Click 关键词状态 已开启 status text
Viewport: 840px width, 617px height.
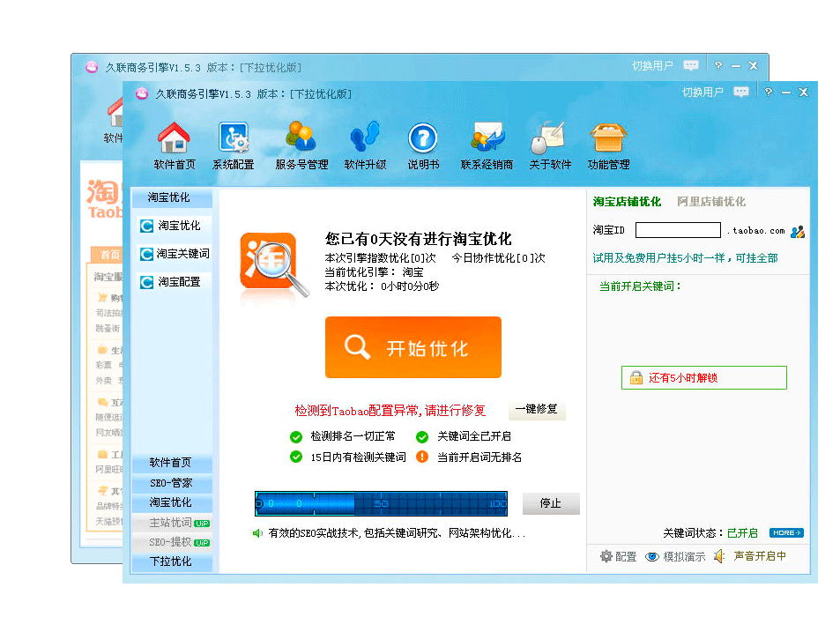pyautogui.click(x=710, y=533)
